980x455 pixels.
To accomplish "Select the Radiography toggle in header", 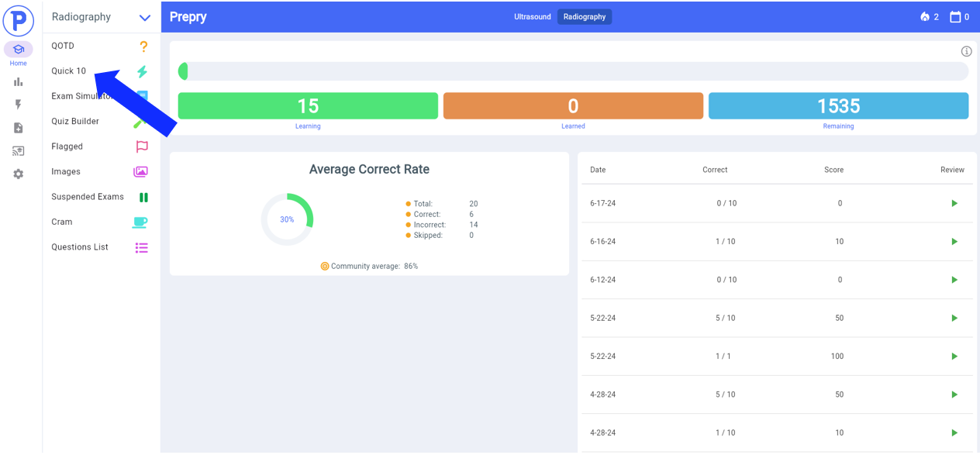I will [585, 17].
